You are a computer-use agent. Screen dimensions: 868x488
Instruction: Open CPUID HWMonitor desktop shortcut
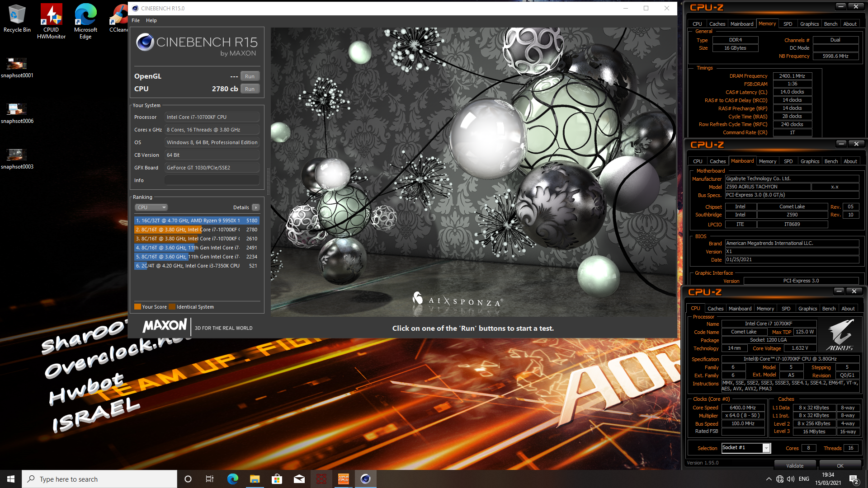coord(51,21)
